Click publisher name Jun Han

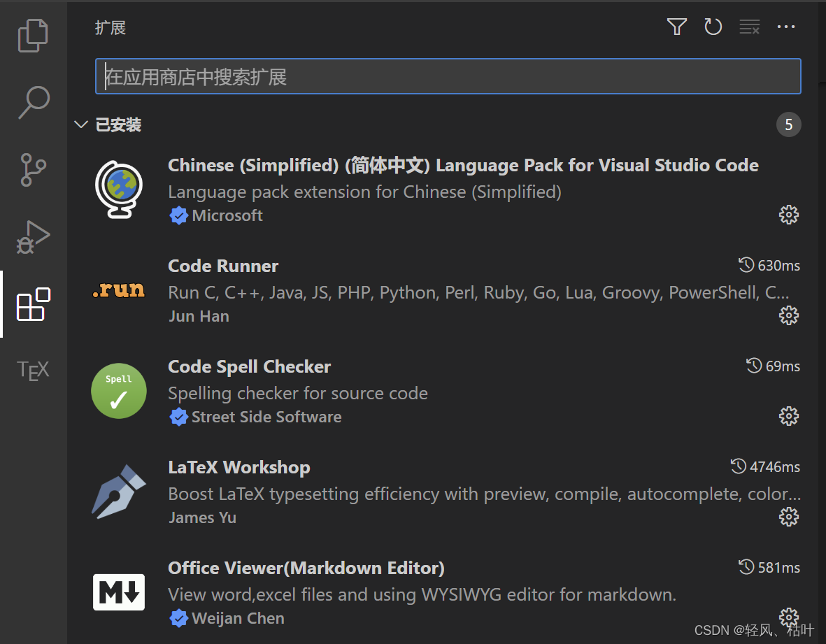[199, 316]
